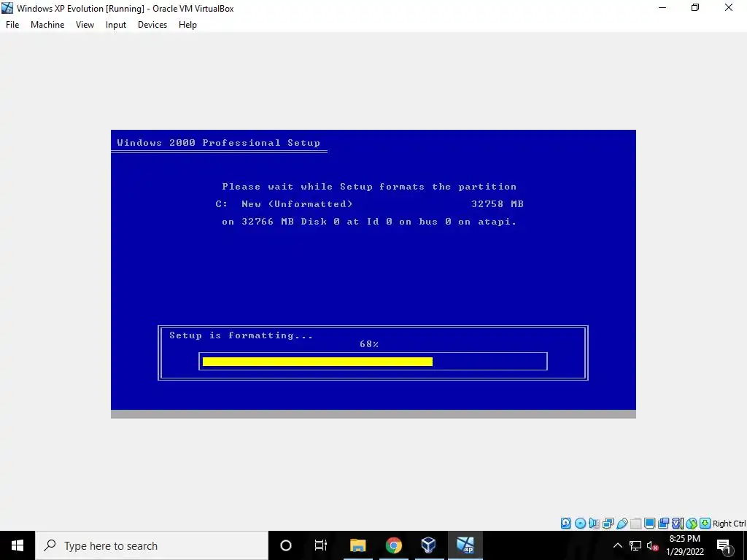Open the Help menu
Viewport: 747px width, 560px height.
click(x=187, y=25)
